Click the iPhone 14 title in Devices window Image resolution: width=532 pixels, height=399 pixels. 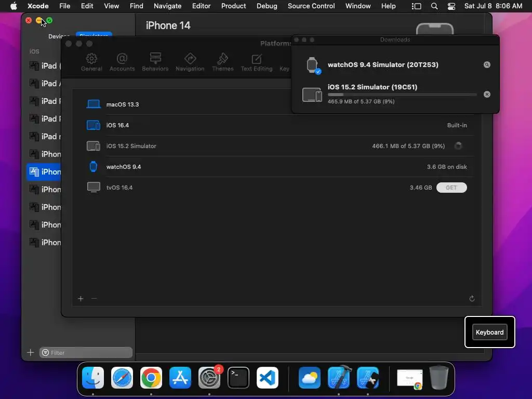[168, 25]
